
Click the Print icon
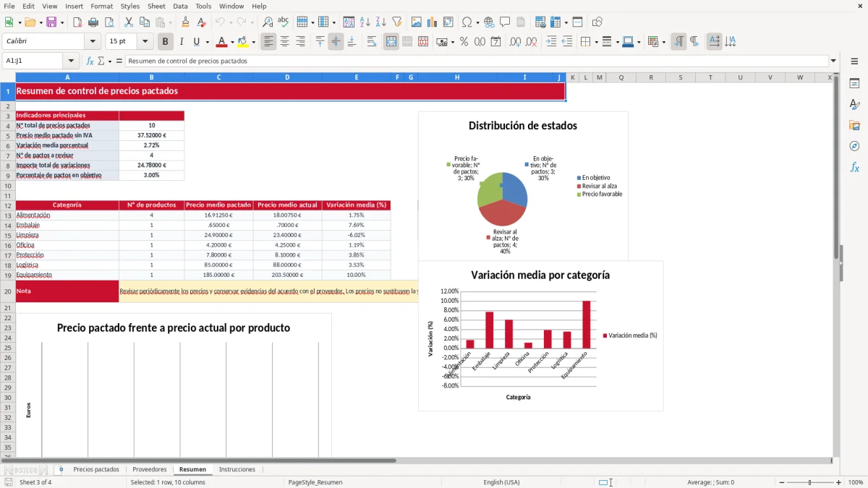93,22
